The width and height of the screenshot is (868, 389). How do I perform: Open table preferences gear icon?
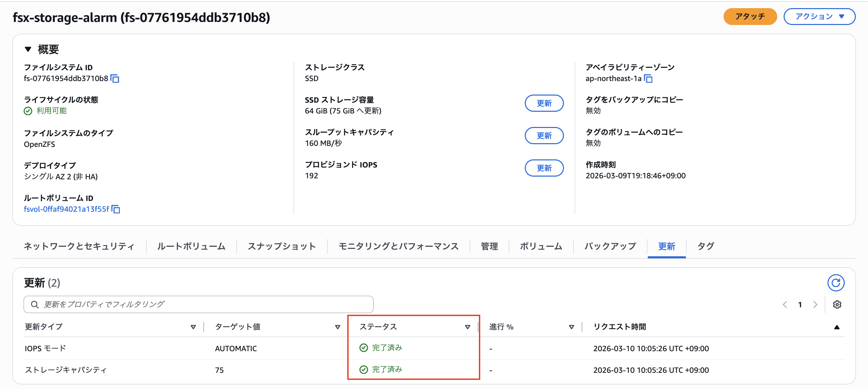click(x=837, y=305)
